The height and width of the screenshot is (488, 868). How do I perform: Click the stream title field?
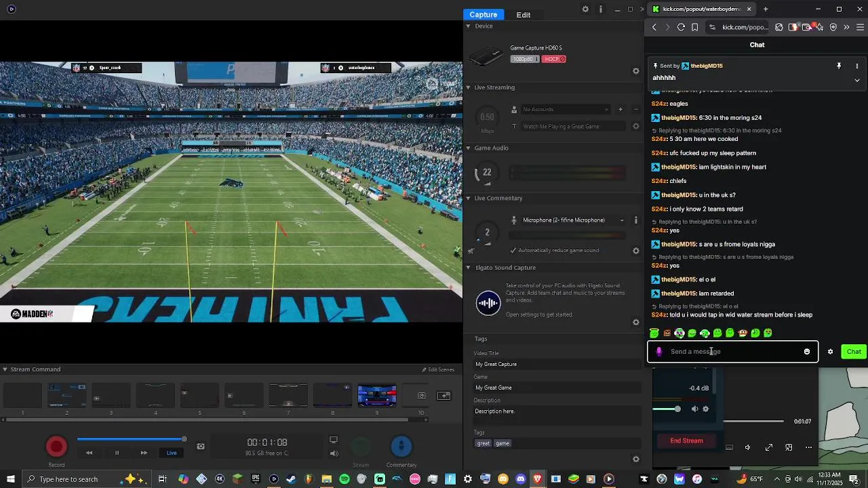pyautogui.click(x=573, y=126)
